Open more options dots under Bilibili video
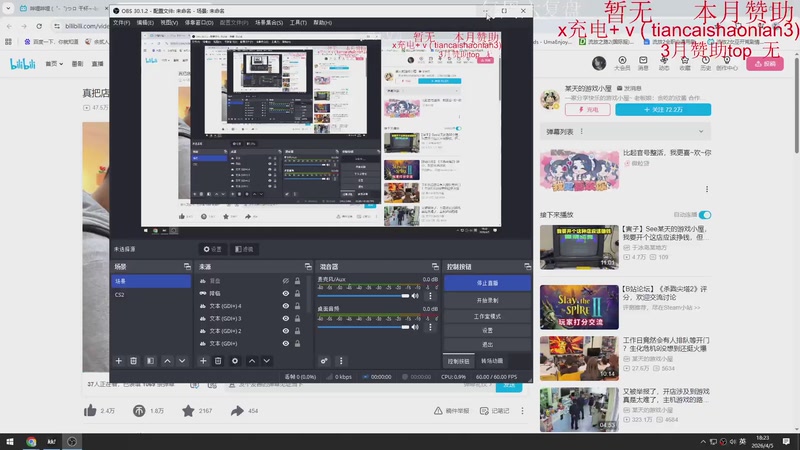Screen dimensions: 800x450 pyautogui.click(x=522, y=411)
